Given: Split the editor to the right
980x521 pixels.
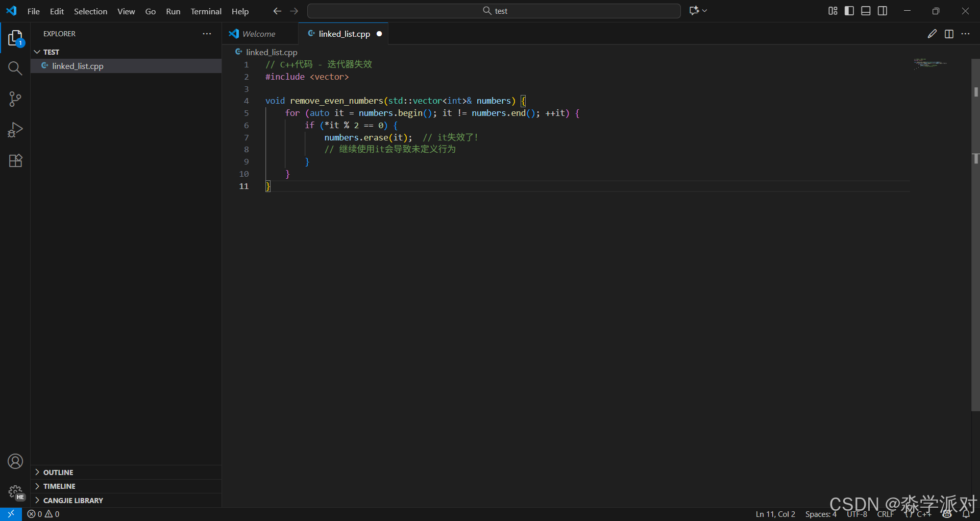Looking at the screenshot, I should 949,34.
